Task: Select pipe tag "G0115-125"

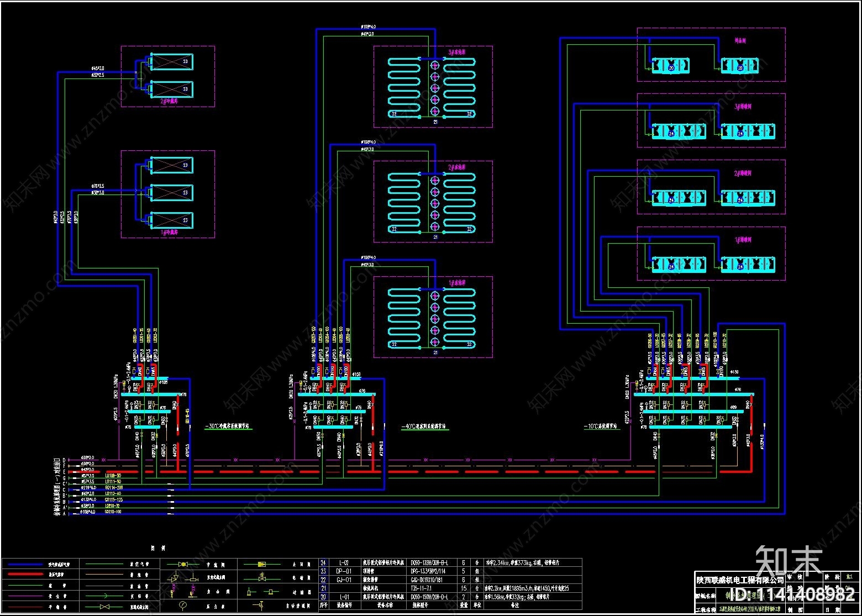Action: [x=113, y=500]
